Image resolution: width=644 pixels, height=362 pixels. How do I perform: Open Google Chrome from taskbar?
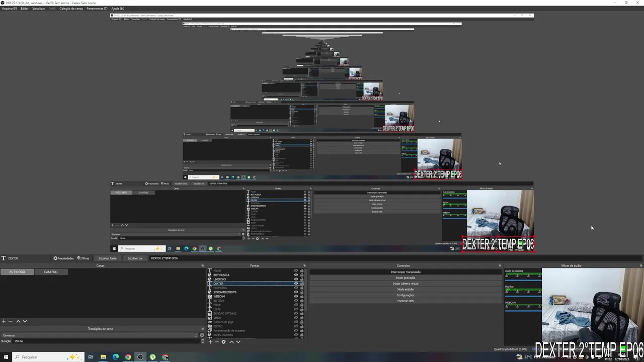[128, 357]
